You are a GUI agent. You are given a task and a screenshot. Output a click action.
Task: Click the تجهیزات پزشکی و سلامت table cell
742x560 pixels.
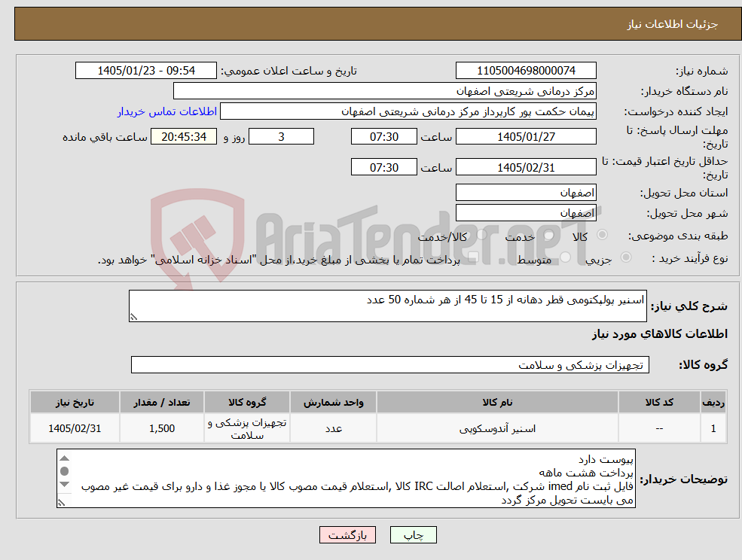[247, 428]
